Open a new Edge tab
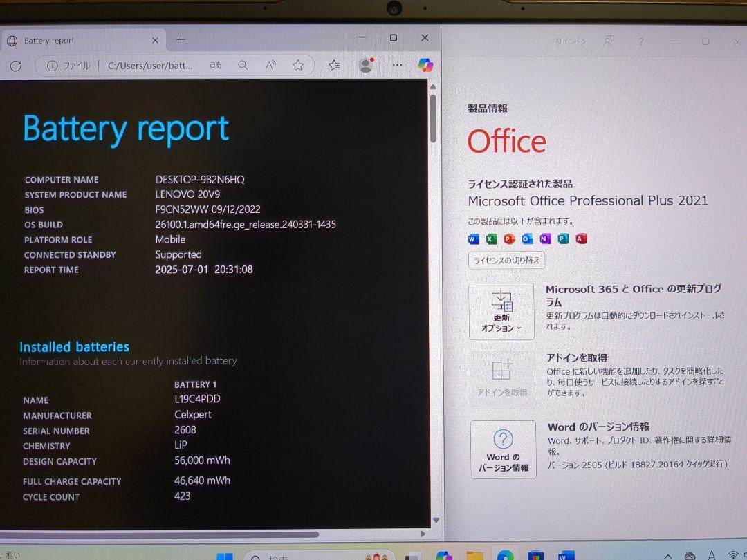 point(181,40)
